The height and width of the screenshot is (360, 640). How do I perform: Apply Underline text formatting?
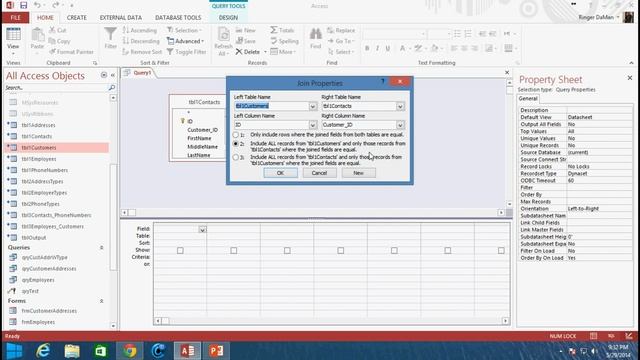pos(388,48)
